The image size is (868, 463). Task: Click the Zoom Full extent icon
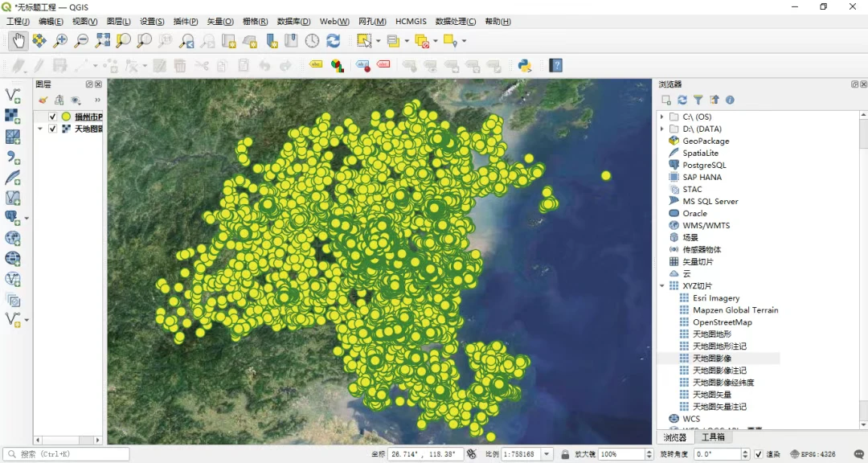103,40
